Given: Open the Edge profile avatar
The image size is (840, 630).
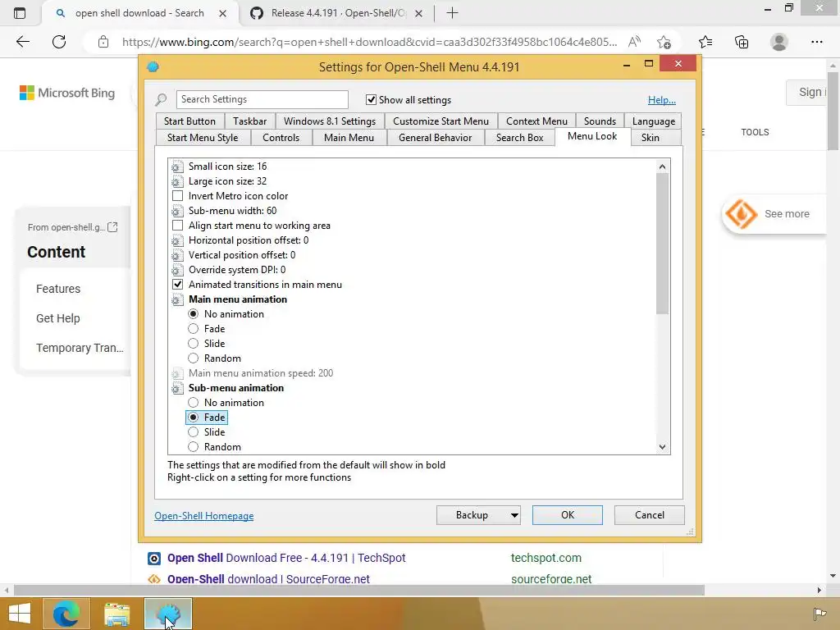Looking at the screenshot, I should (779, 42).
